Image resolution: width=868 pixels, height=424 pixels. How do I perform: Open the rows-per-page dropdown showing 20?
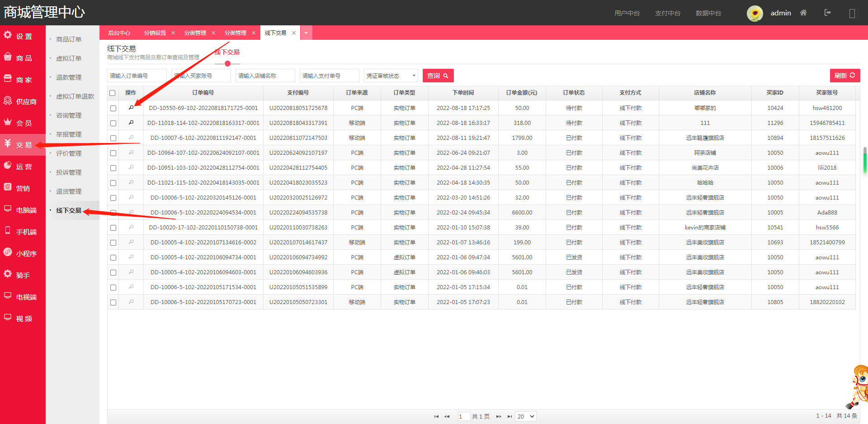(526, 416)
